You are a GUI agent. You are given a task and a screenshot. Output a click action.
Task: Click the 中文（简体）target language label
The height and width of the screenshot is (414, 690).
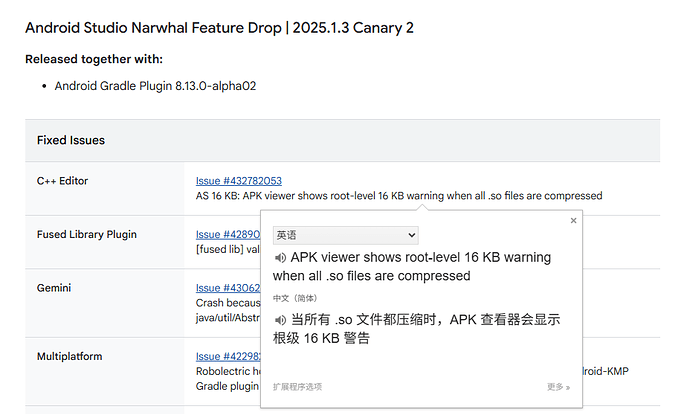coord(297,298)
